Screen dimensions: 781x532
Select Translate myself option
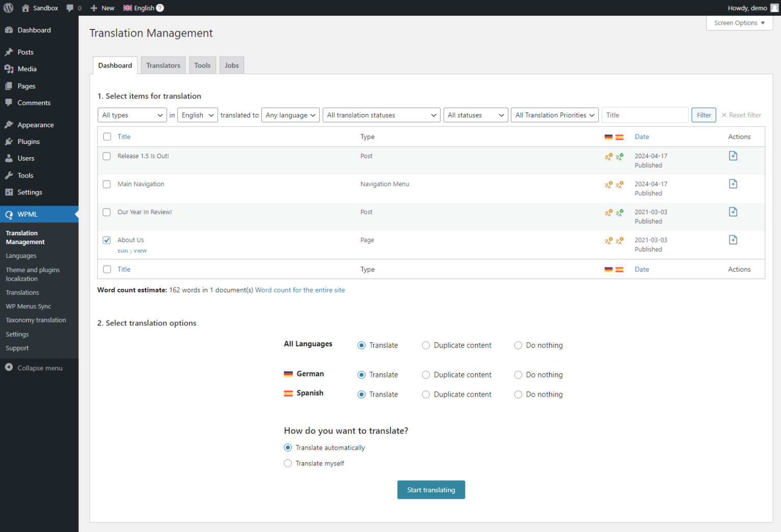pyautogui.click(x=288, y=463)
